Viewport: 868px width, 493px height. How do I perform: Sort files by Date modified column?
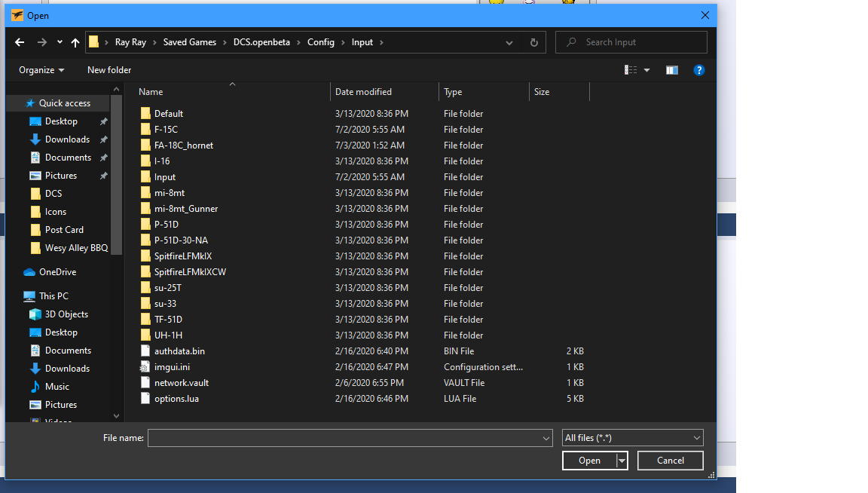[x=363, y=92]
